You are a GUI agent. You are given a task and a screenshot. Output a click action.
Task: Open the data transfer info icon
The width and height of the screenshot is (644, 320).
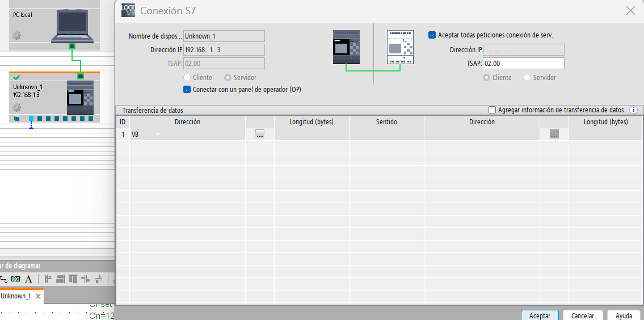pos(634,110)
